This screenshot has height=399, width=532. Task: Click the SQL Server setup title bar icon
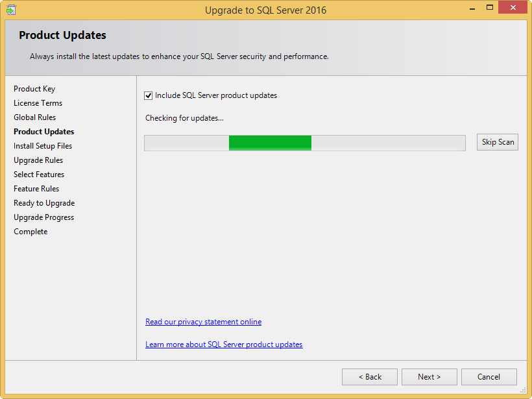[11, 10]
